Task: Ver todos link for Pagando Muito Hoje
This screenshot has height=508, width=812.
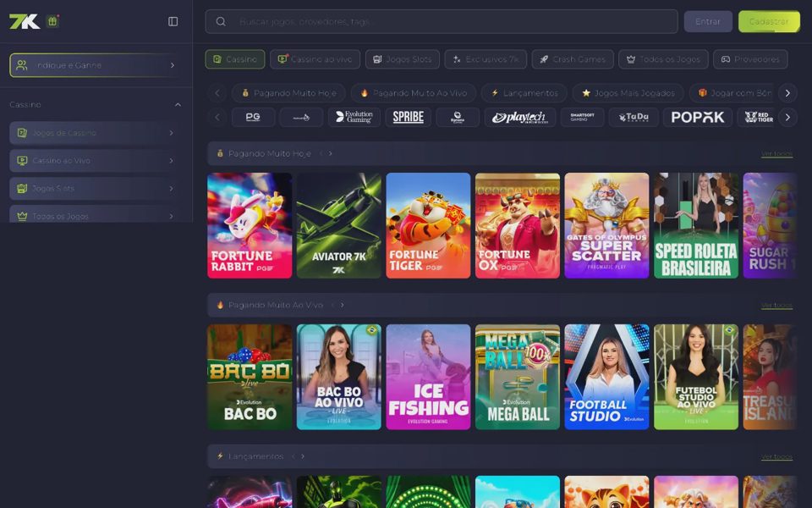Action: pos(776,154)
